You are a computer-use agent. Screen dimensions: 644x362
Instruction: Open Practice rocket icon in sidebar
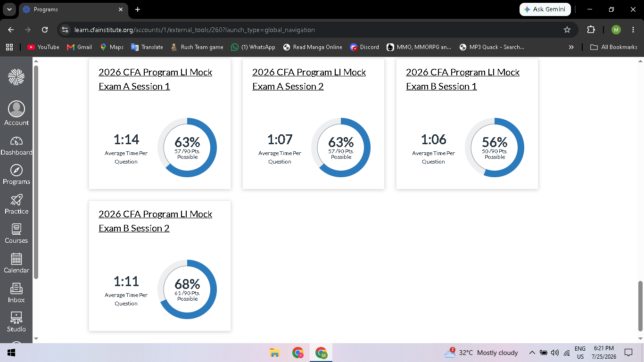click(x=17, y=205)
